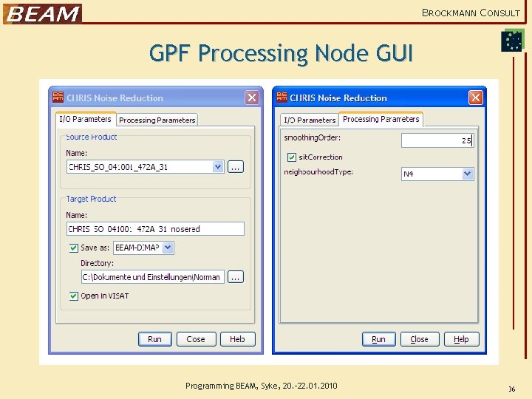532x399 pixels.
Task: Close the left CHRIS Noise Reduction dialog
Action: (252, 98)
